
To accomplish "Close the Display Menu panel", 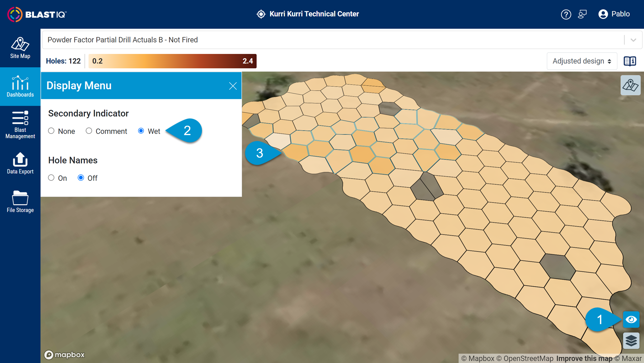I will 233,86.
